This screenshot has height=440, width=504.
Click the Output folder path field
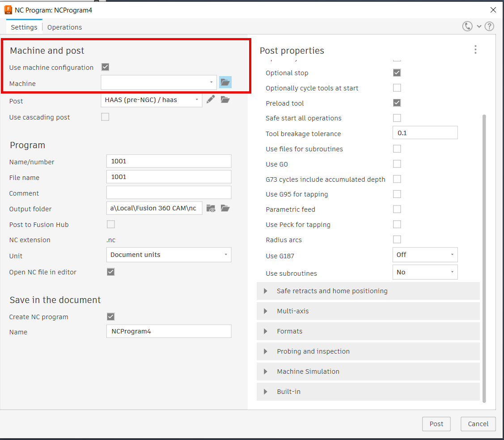[x=154, y=208]
